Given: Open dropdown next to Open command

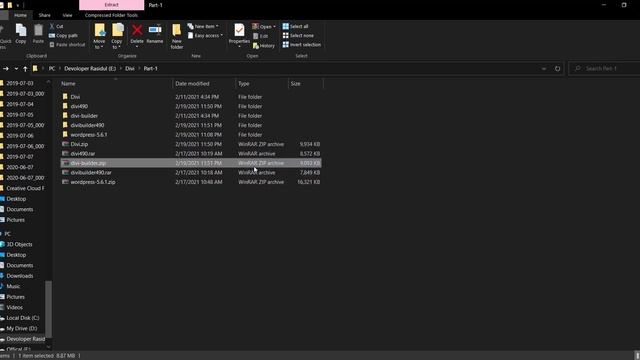Looking at the screenshot, I should [274, 27].
